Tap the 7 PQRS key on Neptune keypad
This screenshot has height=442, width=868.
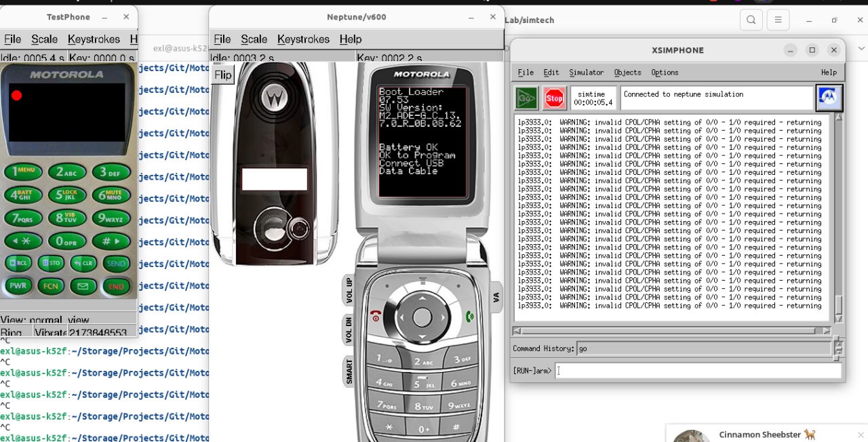pyautogui.click(x=386, y=405)
